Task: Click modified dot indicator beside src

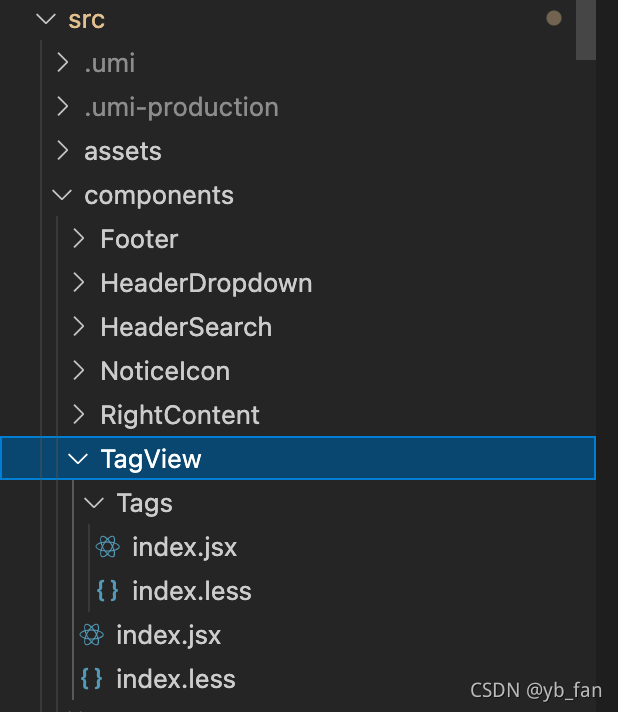Action: 554,18
